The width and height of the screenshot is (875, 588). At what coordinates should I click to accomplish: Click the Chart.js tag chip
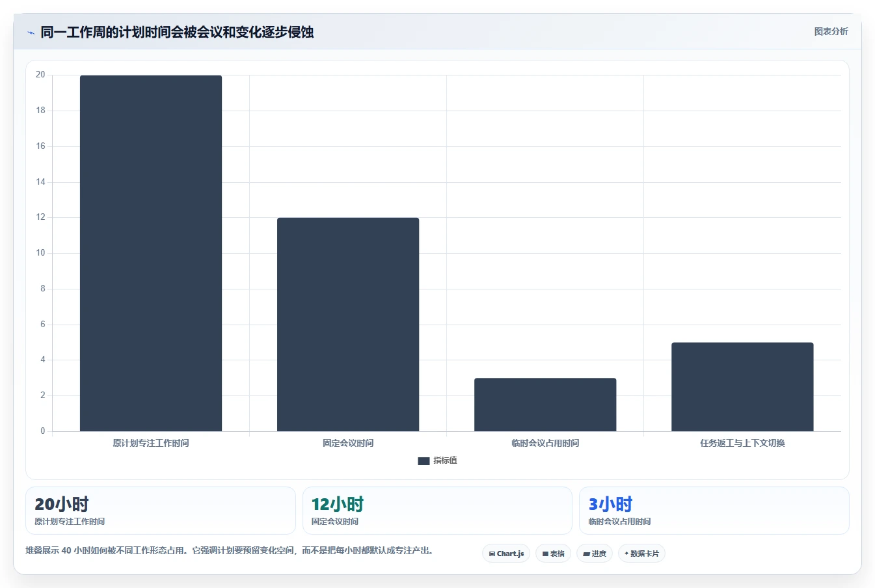pos(506,554)
